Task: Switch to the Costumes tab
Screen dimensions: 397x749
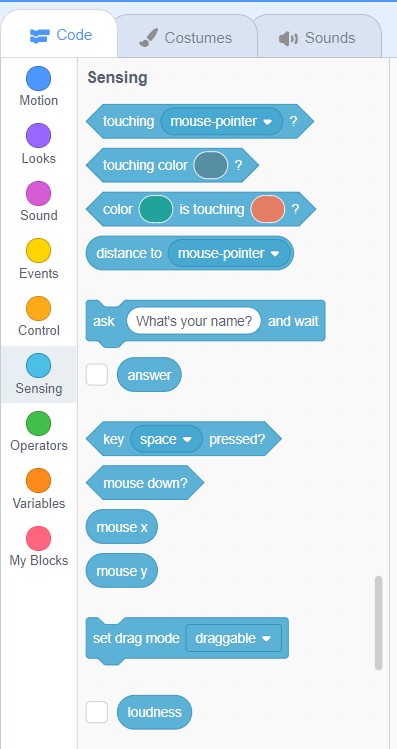Action: point(185,38)
